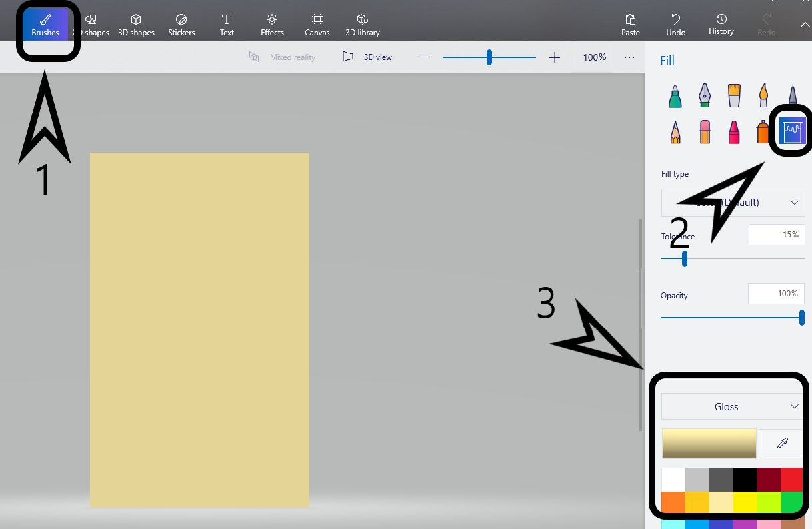This screenshot has height=529, width=812.
Task: Choose the Oil brush tool
Action: 734,96
